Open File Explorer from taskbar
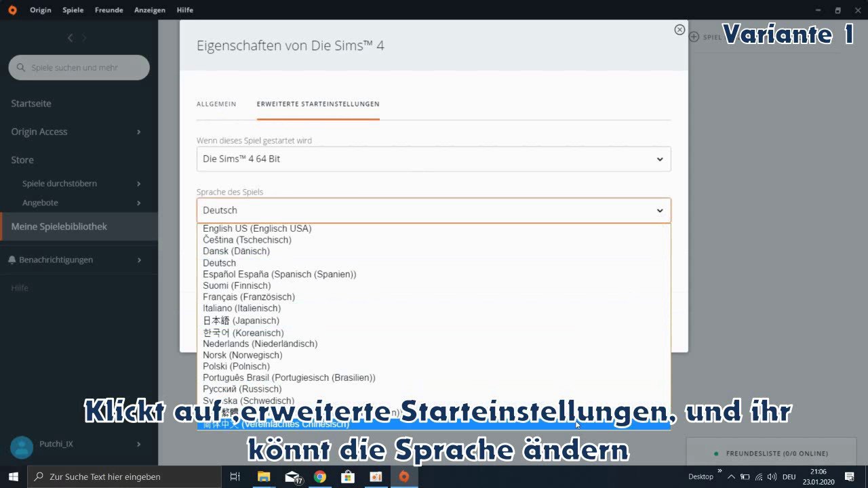868x488 pixels. pos(264,476)
